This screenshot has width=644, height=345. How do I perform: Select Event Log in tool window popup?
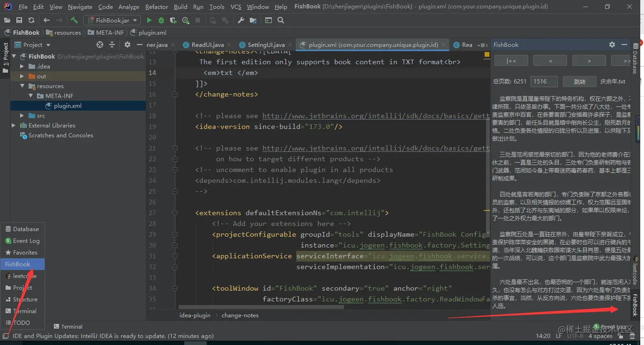(x=22, y=240)
